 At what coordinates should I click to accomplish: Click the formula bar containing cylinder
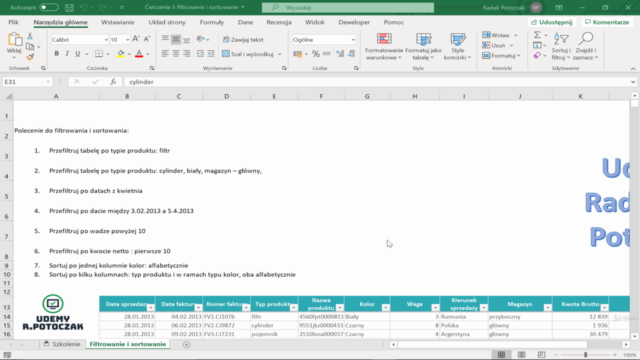click(x=378, y=82)
